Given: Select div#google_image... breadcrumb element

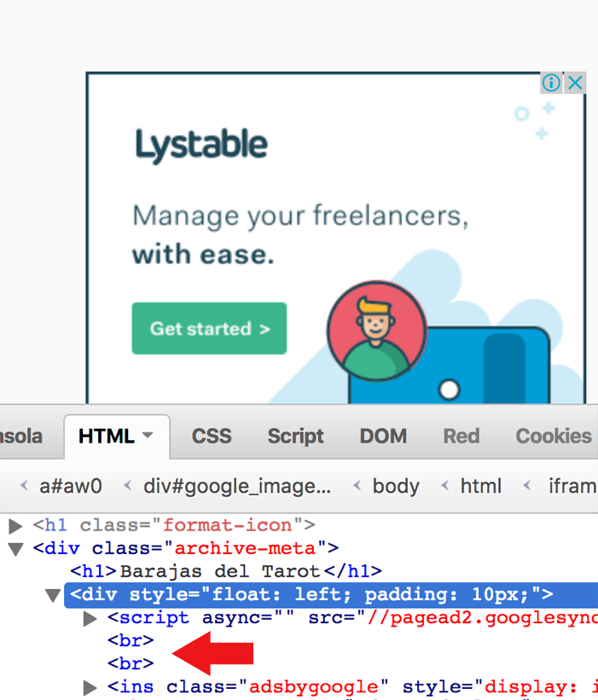Looking at the screenshot, I should (237, 486).
